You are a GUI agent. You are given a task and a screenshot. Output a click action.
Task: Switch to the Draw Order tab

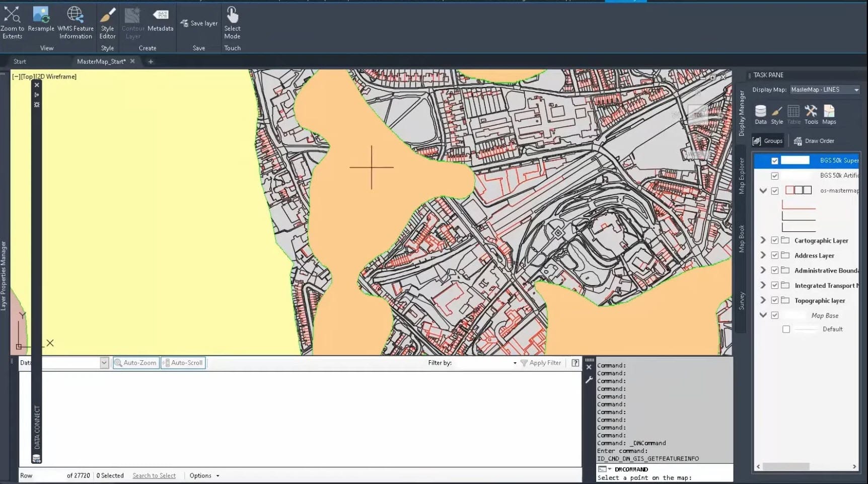[x=814, y=141]
